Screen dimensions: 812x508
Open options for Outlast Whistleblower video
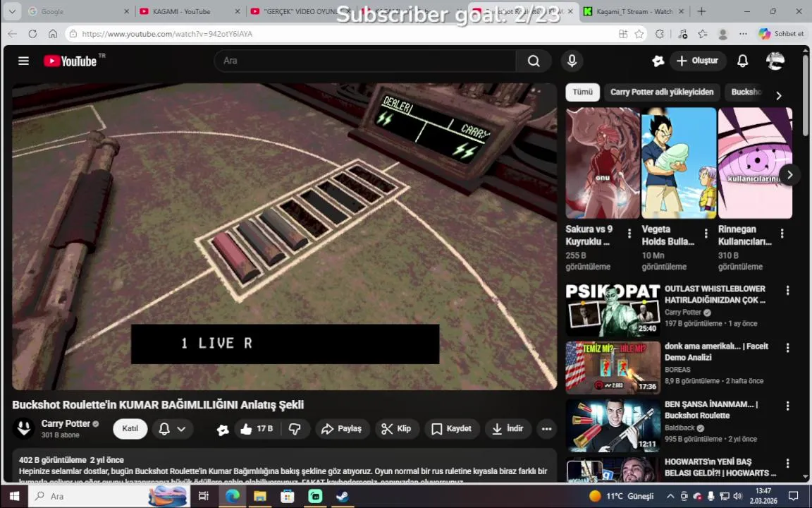pos(787,290)
